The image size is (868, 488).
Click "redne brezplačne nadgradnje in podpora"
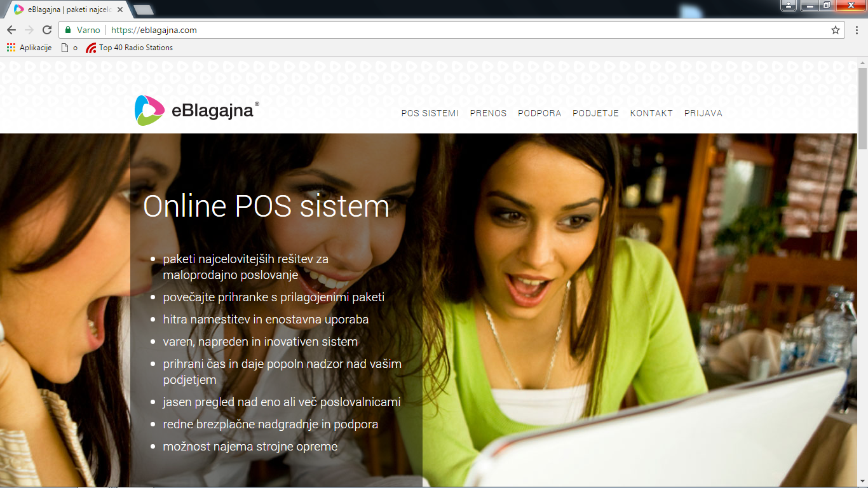pos(271,424)
